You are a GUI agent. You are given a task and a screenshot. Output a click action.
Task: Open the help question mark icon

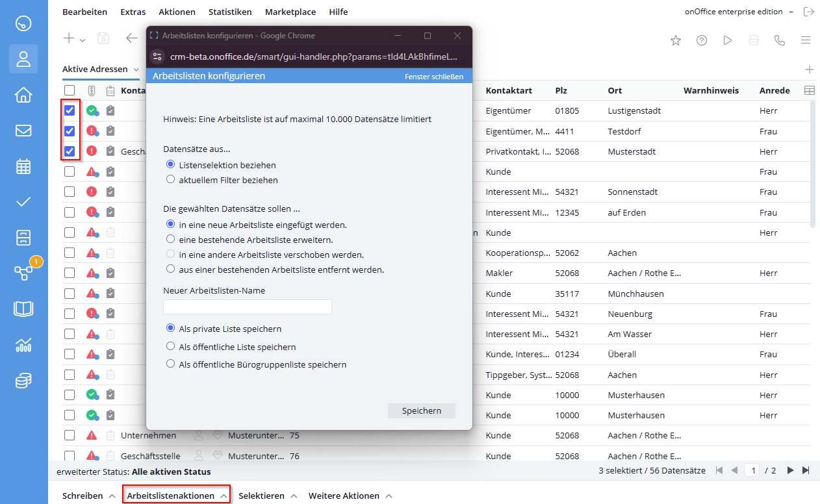[702, 40]
